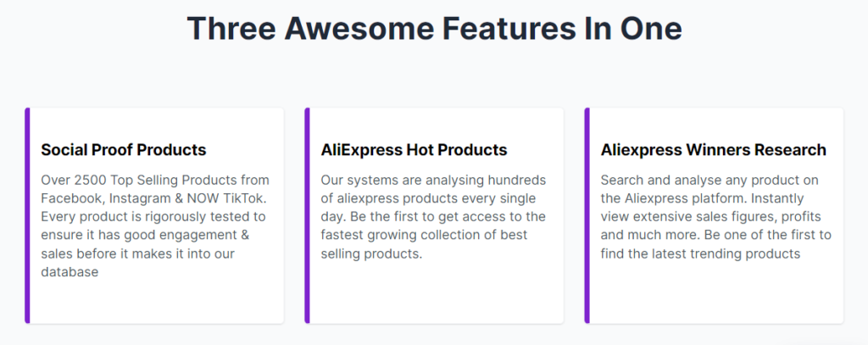Click empty space at bottom of Social Proof card
The height and width of the screenshot is (345, 868).
pos(157,302)
